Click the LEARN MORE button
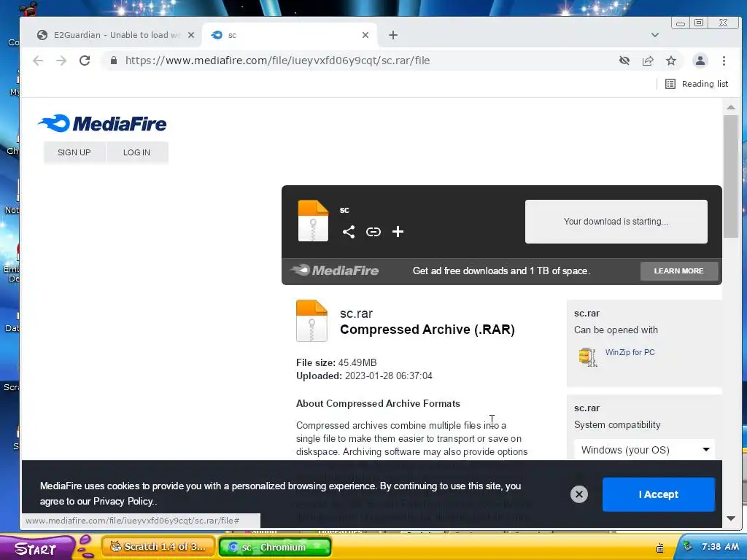Viewport: 747px width, 560px height. pos(679,271)
